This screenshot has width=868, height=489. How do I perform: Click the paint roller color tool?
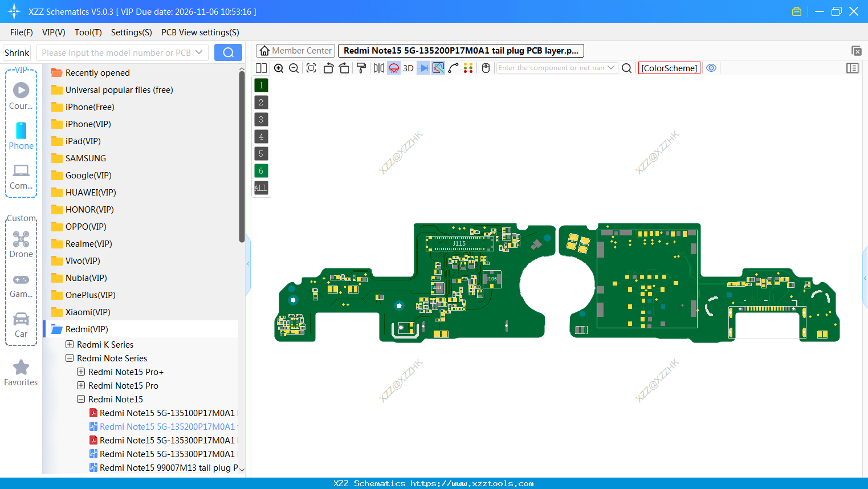[x=361, y=68]
